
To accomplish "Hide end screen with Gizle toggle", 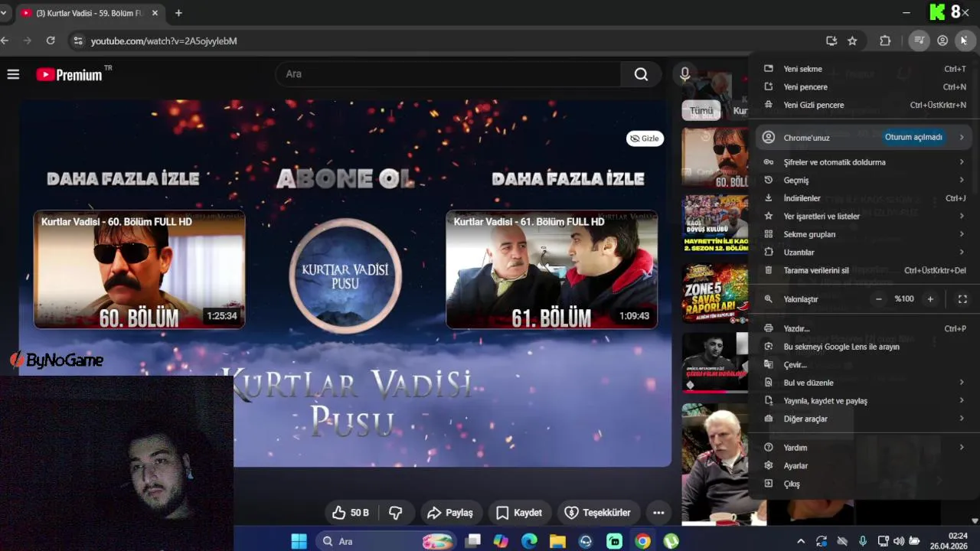I will coord(645,139).
